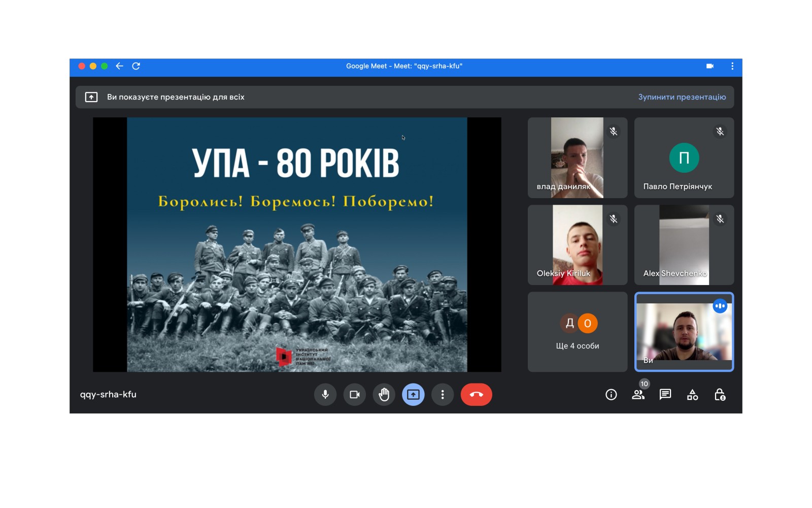Go back with the title bar arrow

pyautogui.click(x=119, y=66)
